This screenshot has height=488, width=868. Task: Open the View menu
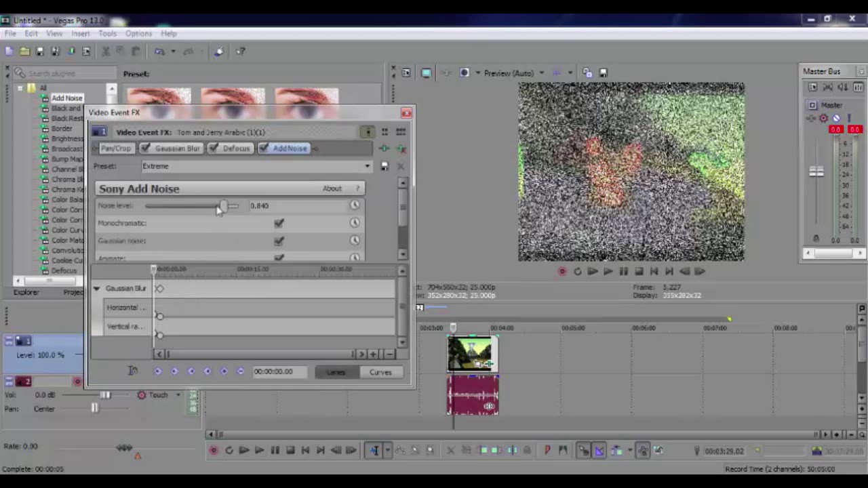pos(54,33)
